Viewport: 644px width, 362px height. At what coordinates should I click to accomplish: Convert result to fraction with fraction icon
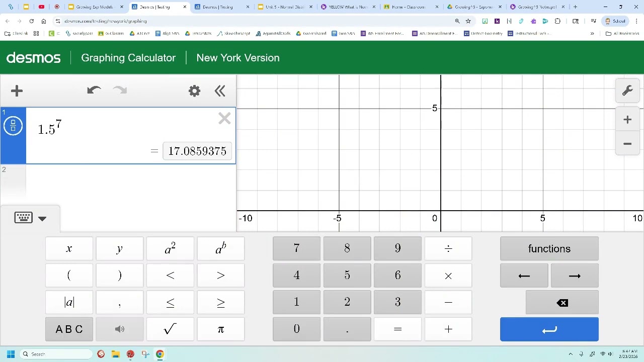point(13,126)
